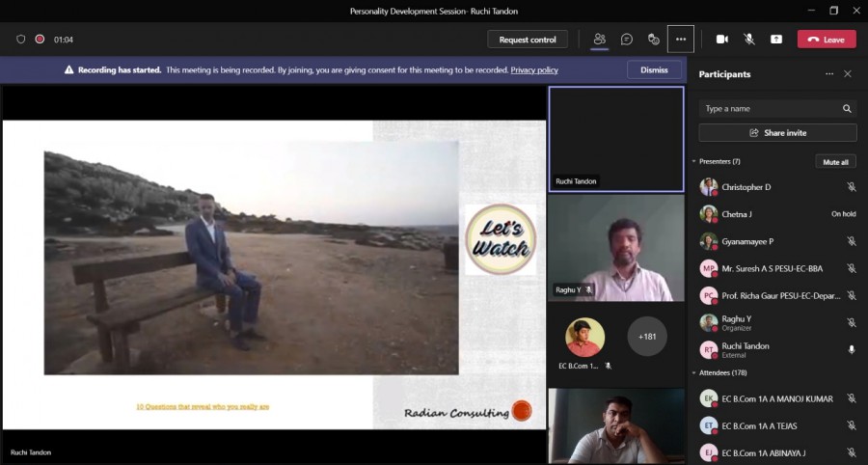Viewport: 868px width, 465px height.
Task: Open More actions ellipsis in meeting toolbar
Action: tap(681, 40)
